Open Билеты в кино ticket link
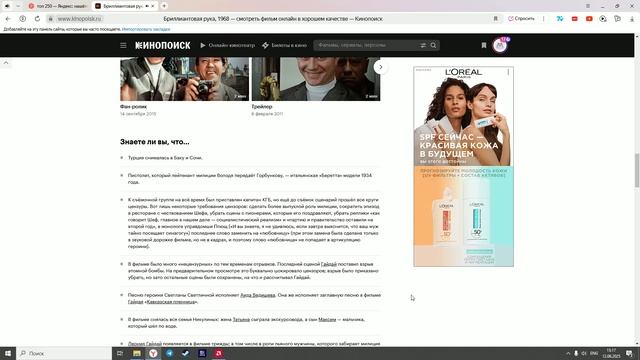The height and width of the screenshot is (360, 640). point(284,45)
